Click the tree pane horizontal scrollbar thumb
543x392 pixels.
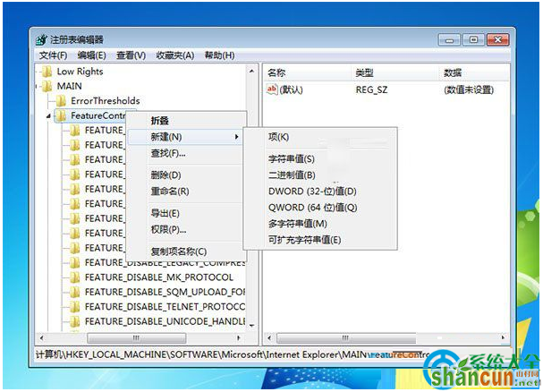(137, 337)
